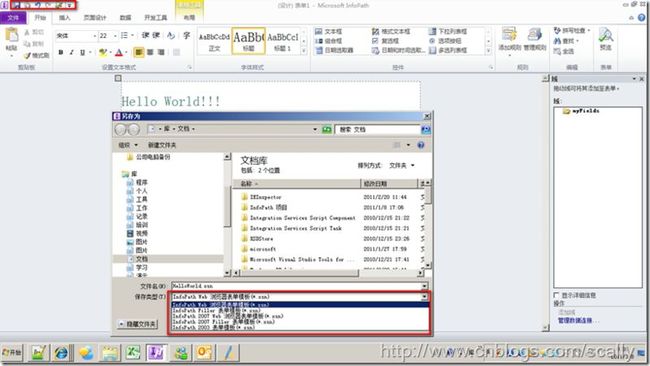The width and height of the screenshot is (650, 366).
Task: Switch to the Insert (插入) tab
Action: [x=65, y=18]
